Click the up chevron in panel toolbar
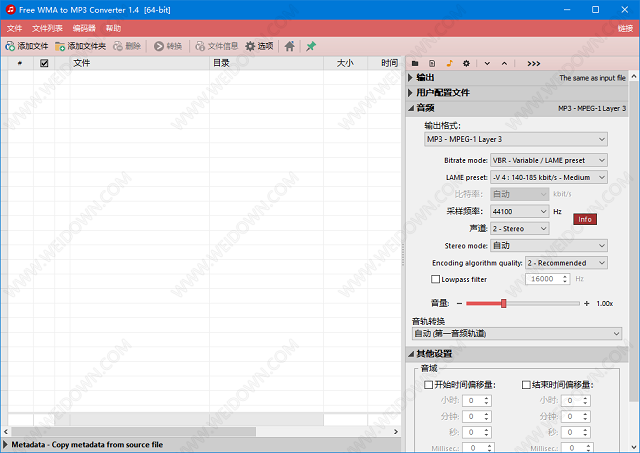 [x=504, y=64]
